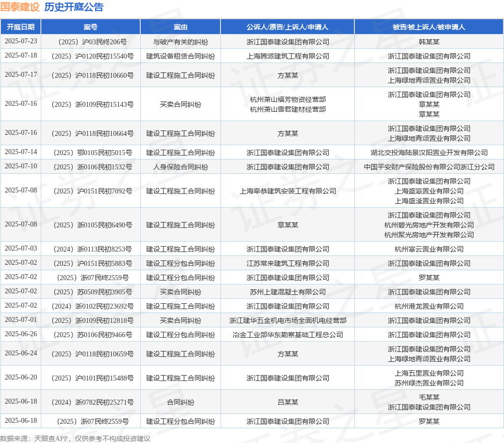Click the date 2025-07-18
This screenshot has width=504, height=443.
tap(21, 55)
